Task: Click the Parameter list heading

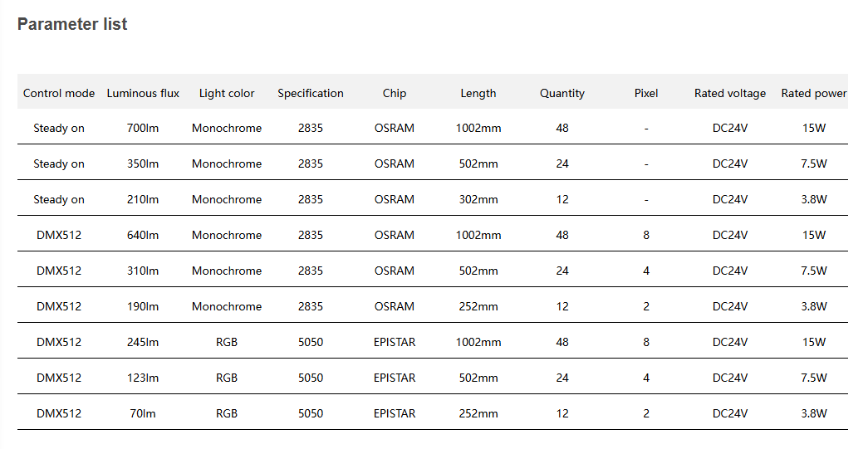Action: pyautogui.click(x=72, y=24)
